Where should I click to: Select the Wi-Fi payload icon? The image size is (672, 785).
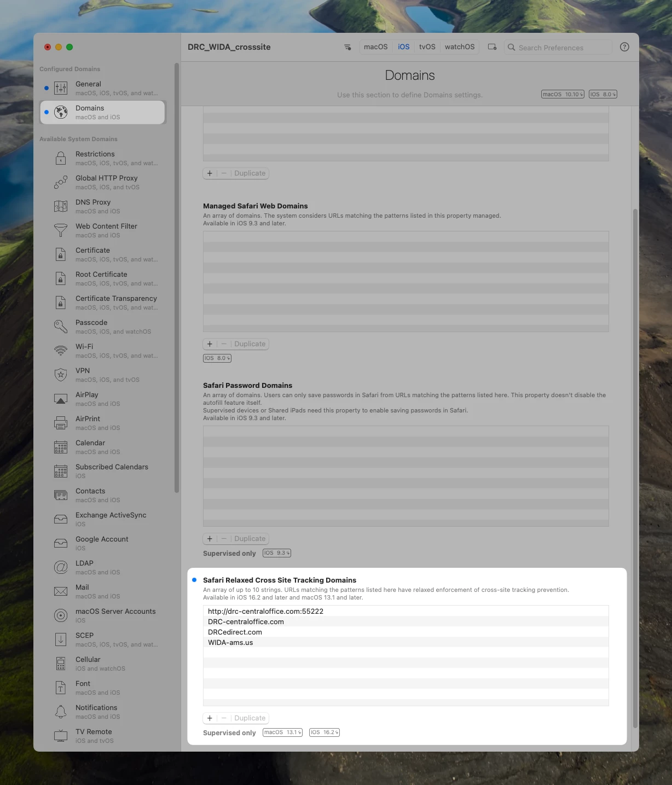click(61, 351)
